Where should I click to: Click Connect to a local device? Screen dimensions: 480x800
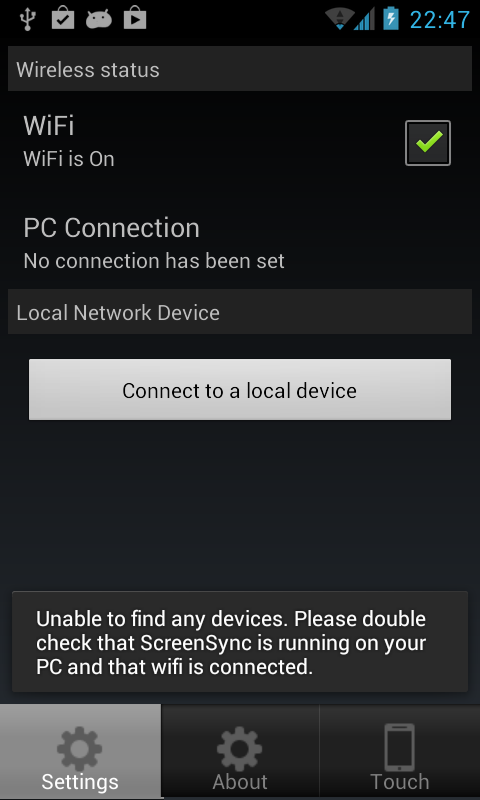(240, 390)
